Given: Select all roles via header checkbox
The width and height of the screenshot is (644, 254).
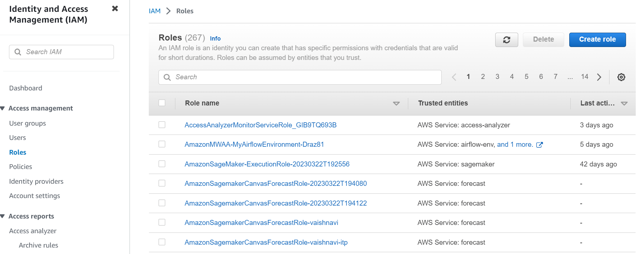Looking at the screenshot, I should pyautogui.click(x=162, y=103).
